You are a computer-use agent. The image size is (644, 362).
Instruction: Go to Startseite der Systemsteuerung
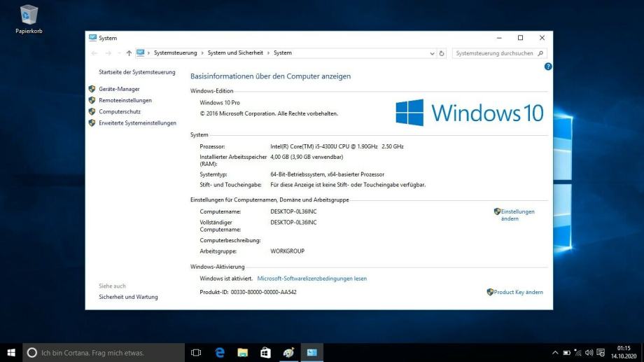point(136,72)
